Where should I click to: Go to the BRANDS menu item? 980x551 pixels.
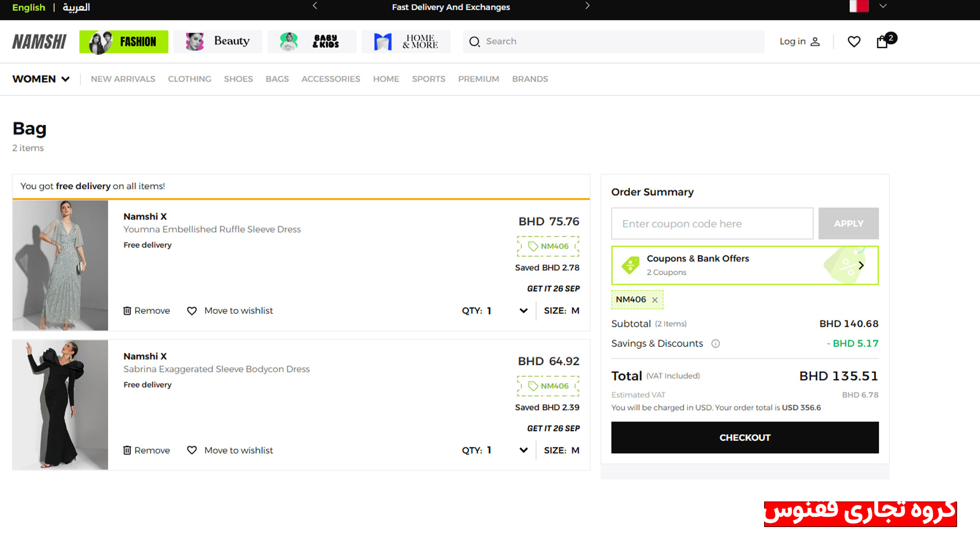530,79
